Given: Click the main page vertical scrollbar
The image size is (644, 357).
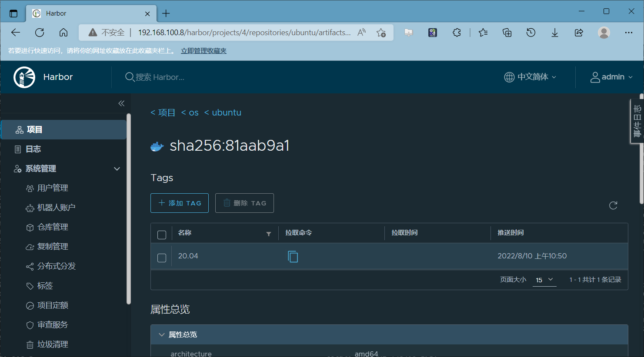Looking at the screenshot, I should tap(642, 149).
